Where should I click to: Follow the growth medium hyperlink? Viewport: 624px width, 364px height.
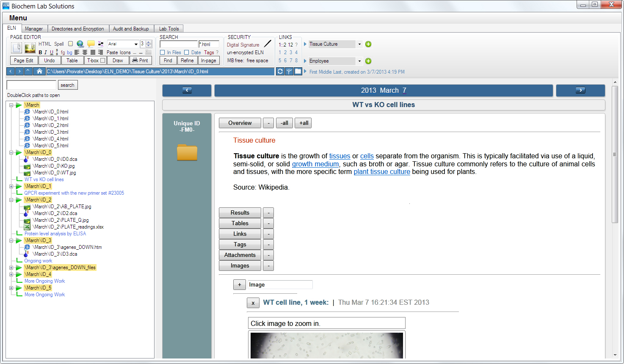pos(315,164)
